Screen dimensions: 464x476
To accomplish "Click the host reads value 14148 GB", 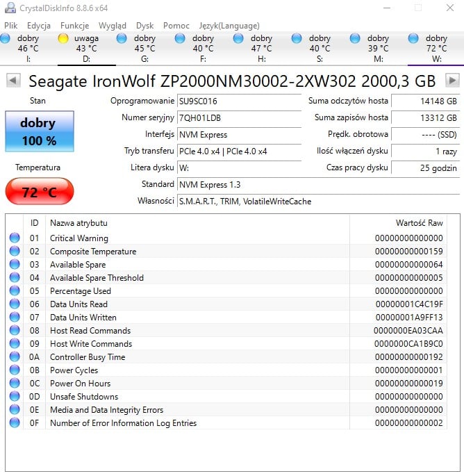I will (x=426, y=101).
